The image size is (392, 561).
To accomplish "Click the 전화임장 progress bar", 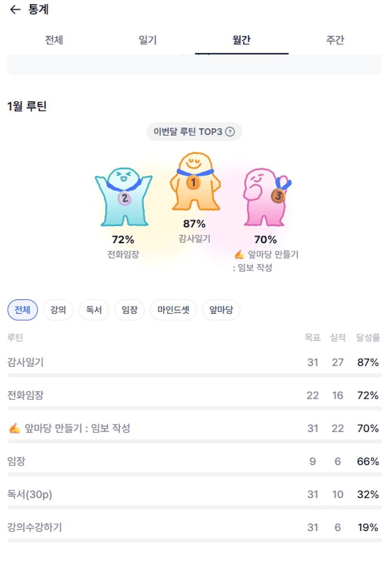I will pyautogui.click(x=194, y=408).
